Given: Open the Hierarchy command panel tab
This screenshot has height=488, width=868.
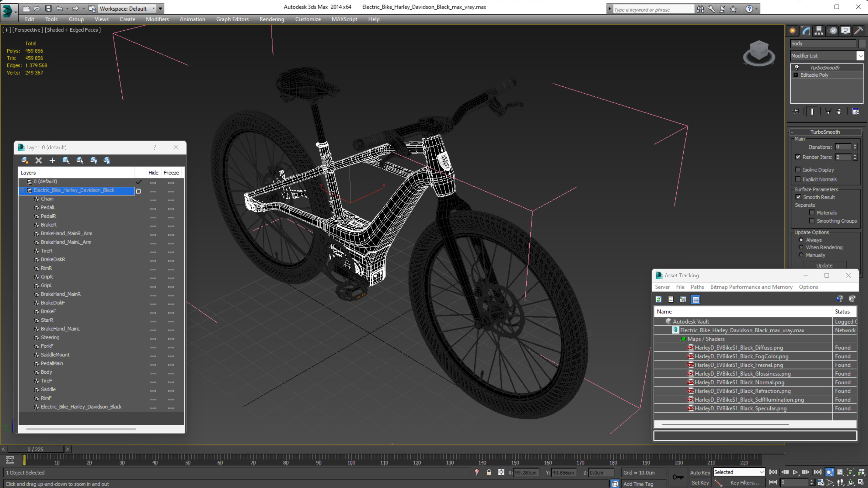Looking at the screenshot, I should point(819,31).
